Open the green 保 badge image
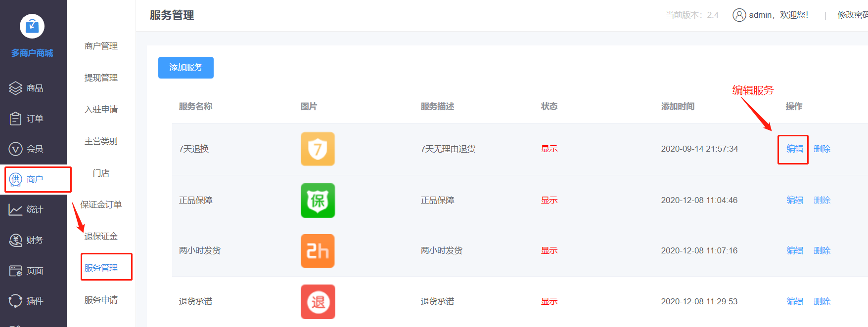868x327 pixels. [x=318, y=201]
